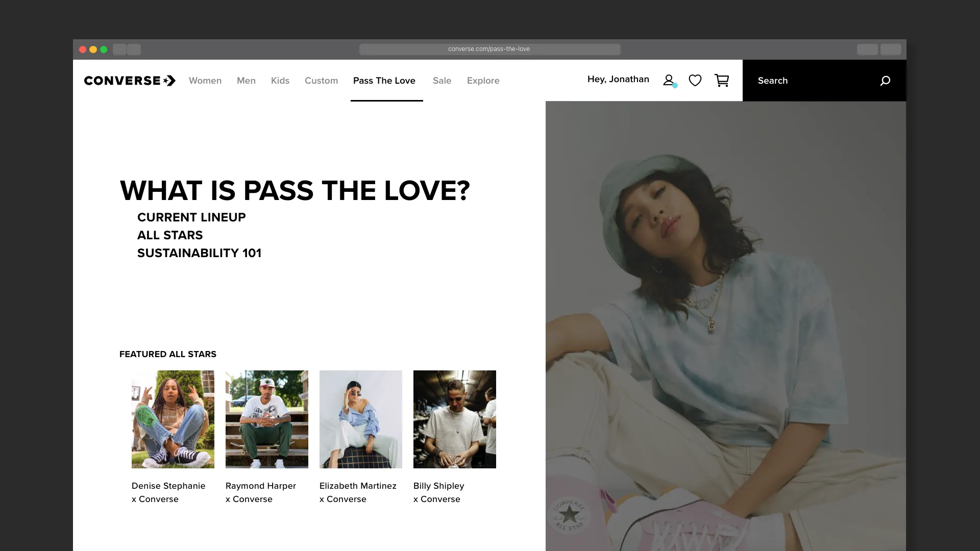Image resolution: width=980 pixels, height=551 pixels.
Task: Click the Current Lineup link
Action: pos(191,217)
